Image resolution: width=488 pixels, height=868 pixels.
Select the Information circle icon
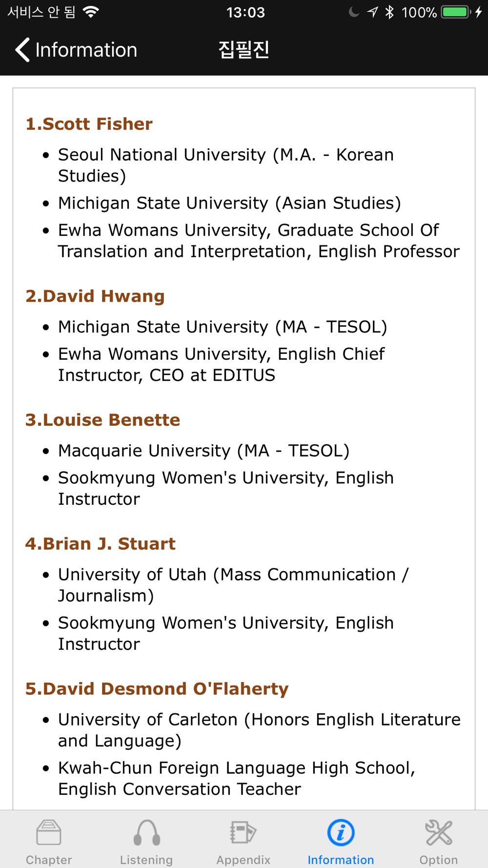point(341,832)
